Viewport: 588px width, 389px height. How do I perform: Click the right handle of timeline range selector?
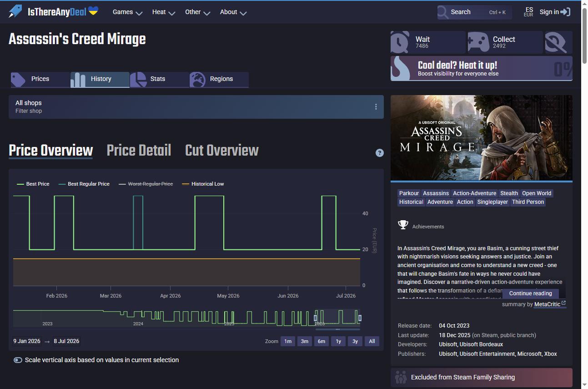[x=360, y=318]
